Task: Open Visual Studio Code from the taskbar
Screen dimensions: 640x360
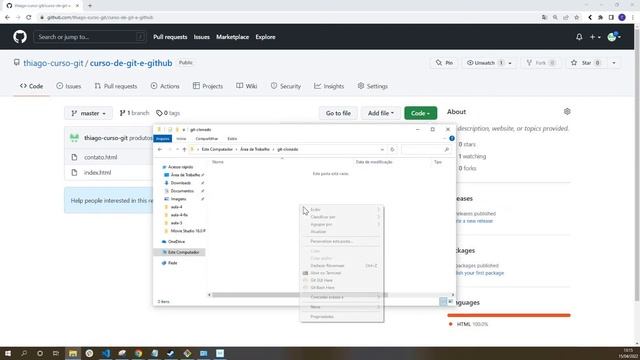Action: [106, 353]
